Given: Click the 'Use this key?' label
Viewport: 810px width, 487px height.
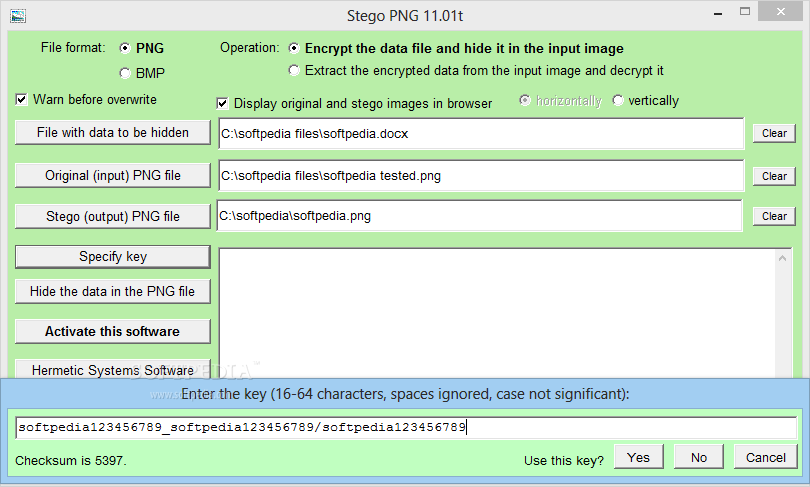Looking at the screenshot, I should click(x=564, y=461).
